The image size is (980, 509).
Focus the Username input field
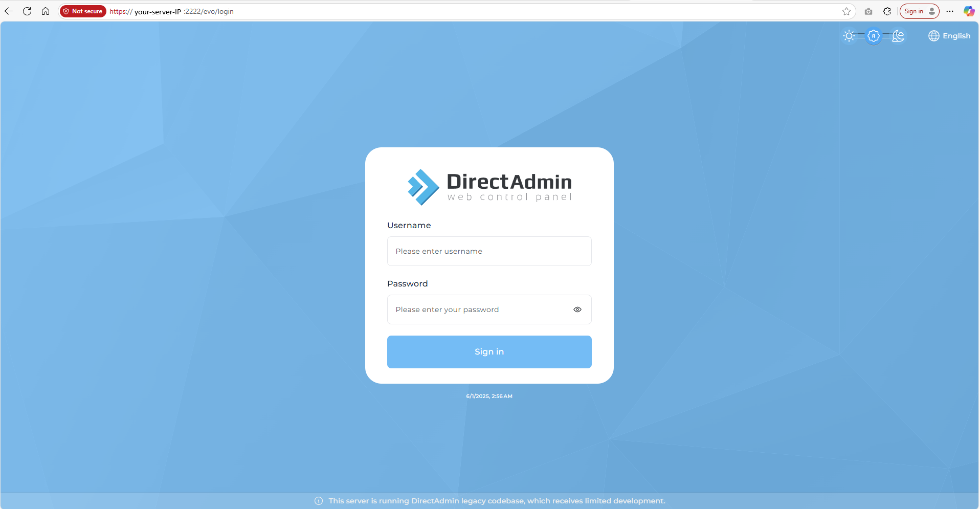point(489,251)
